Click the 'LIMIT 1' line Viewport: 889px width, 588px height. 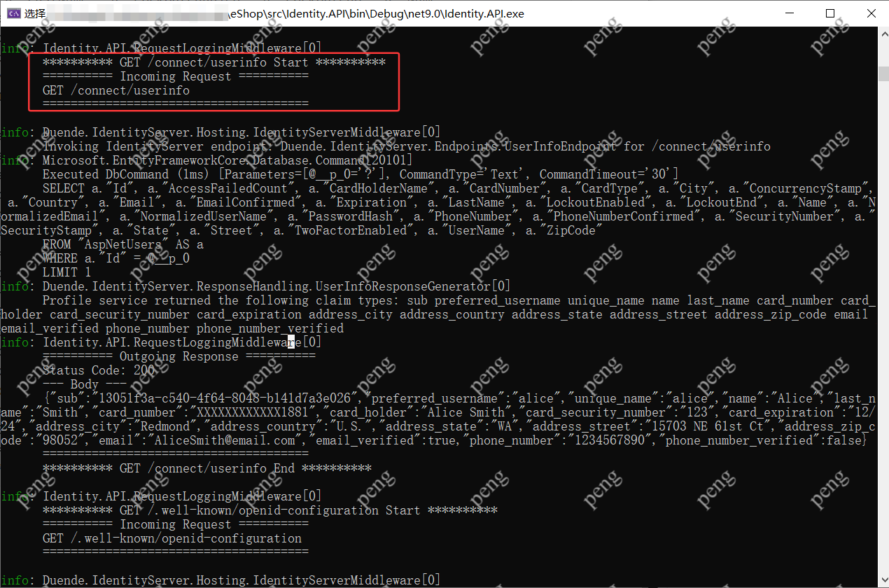[x=67, y=272]
